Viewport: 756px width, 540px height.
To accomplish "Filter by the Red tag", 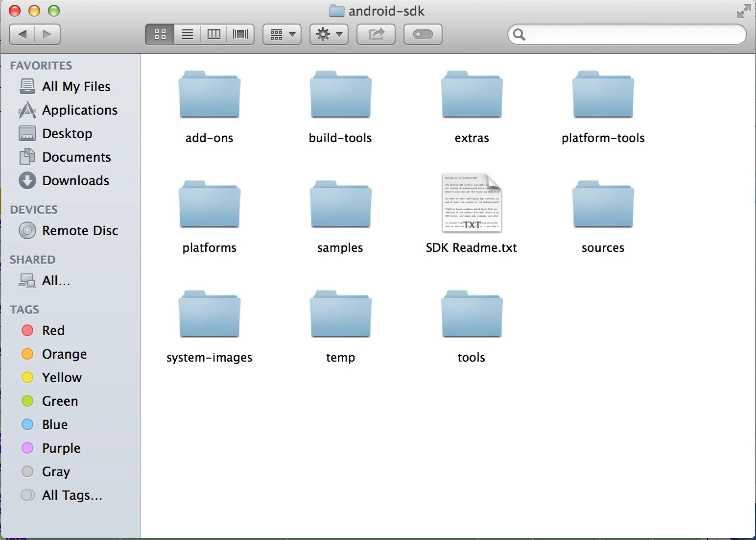I will coord(71,331).
